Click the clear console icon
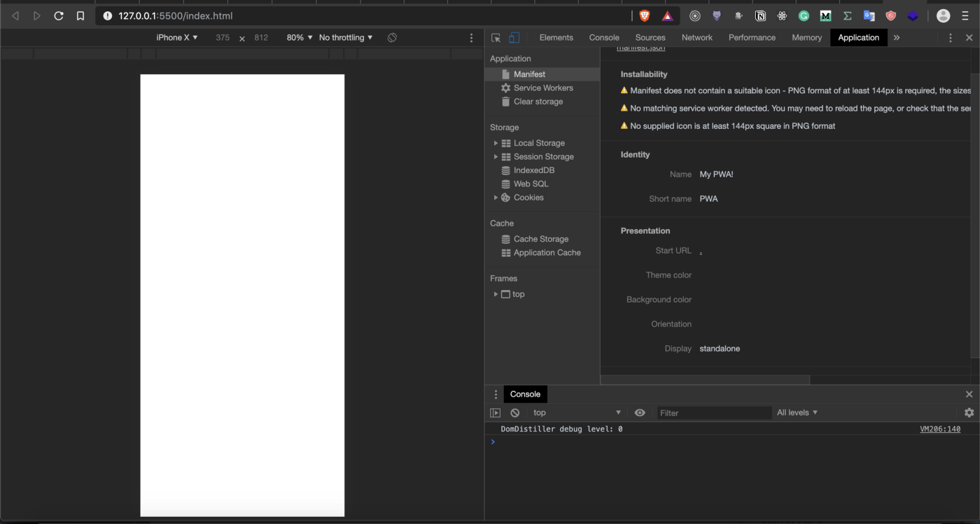980x524 pixels. click(x=515, y=413)
